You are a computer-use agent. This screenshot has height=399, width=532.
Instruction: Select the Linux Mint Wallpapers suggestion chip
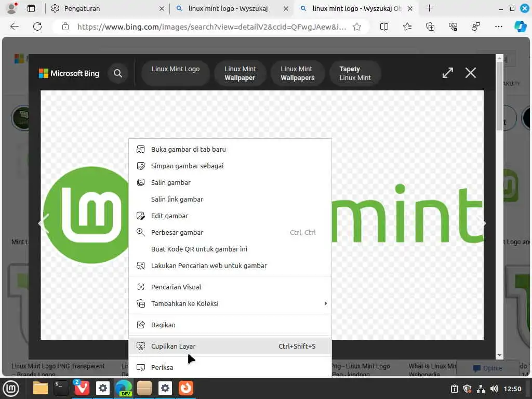(298, 73)
